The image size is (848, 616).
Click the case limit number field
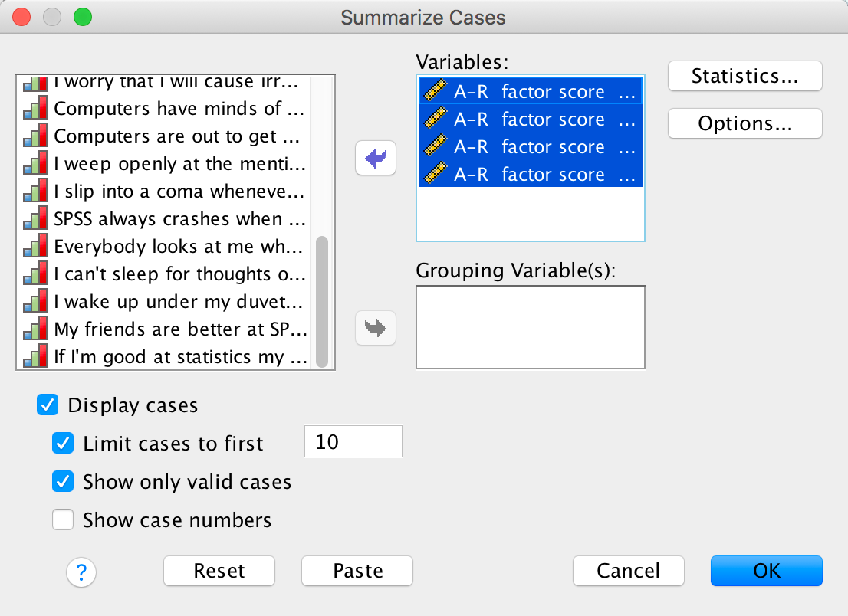[x=353, y=443]
